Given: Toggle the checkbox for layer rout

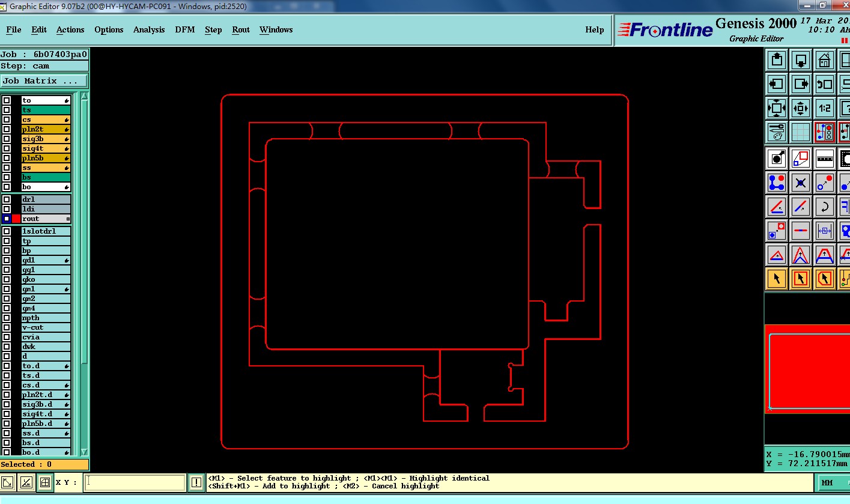Looking at the screenshot, I should tap(7, 219).
